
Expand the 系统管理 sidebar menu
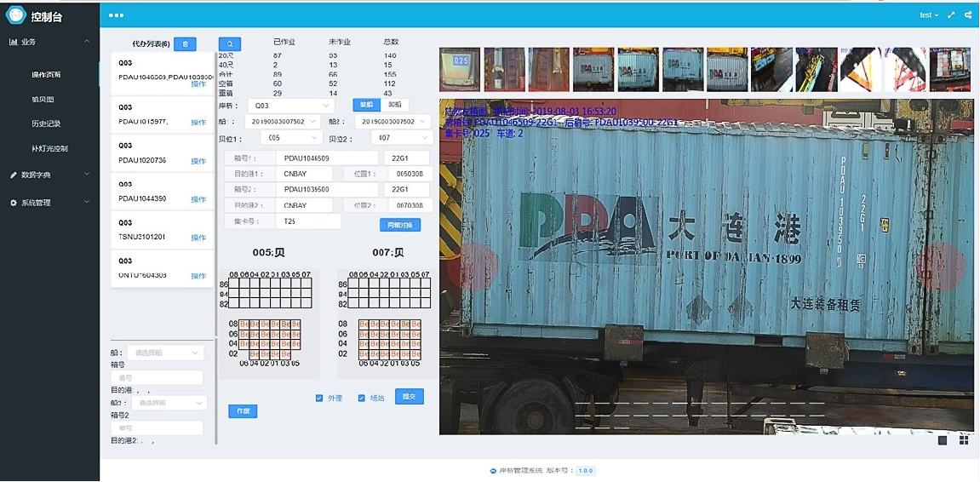(50, 203)
